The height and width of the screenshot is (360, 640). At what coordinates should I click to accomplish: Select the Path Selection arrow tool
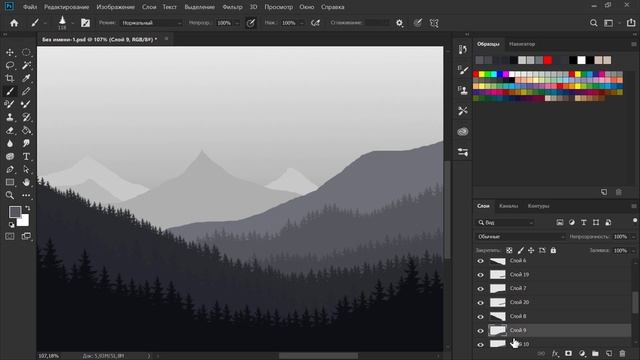26,169
